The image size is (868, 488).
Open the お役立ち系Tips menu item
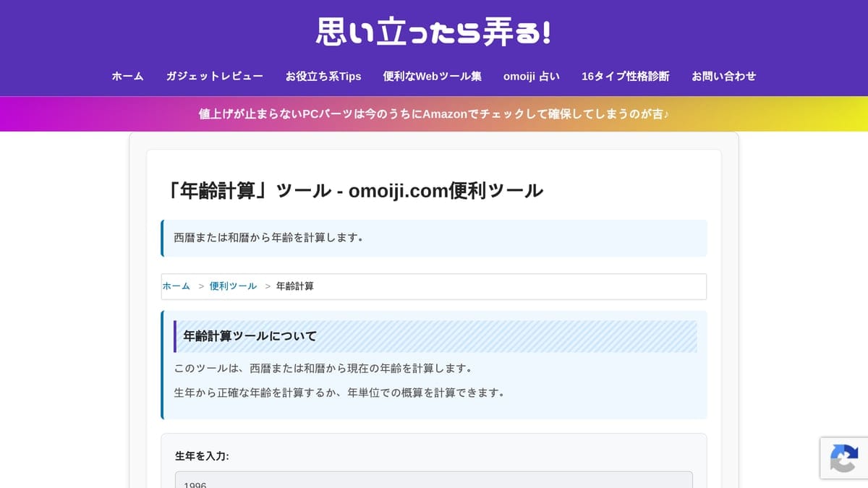pos(323,76)
